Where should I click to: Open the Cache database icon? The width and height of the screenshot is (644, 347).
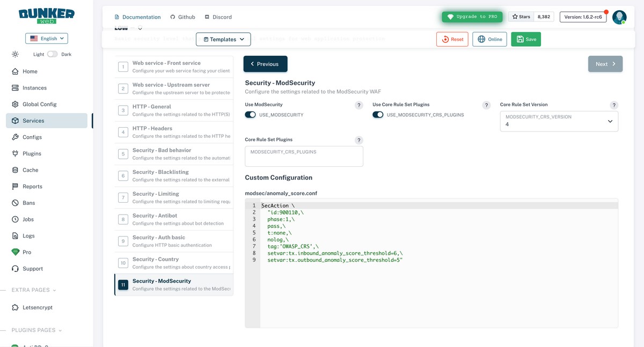[15, 170]
